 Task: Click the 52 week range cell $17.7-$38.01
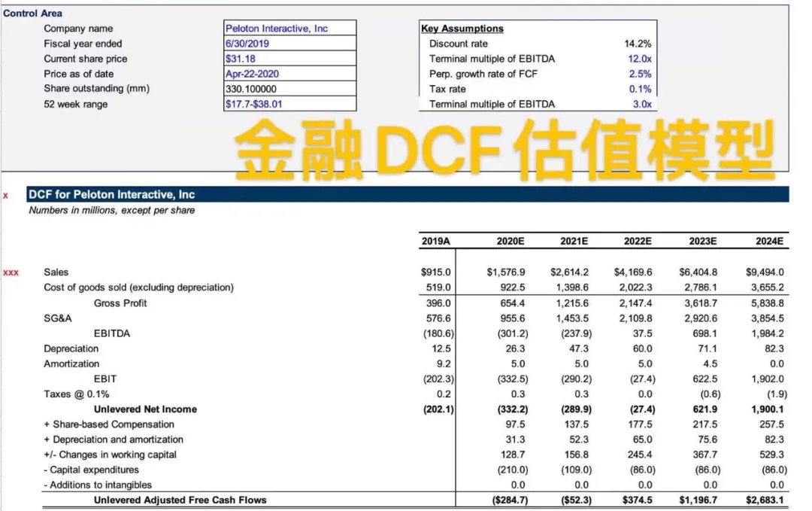pyautogui.click(x=289, y=103)
